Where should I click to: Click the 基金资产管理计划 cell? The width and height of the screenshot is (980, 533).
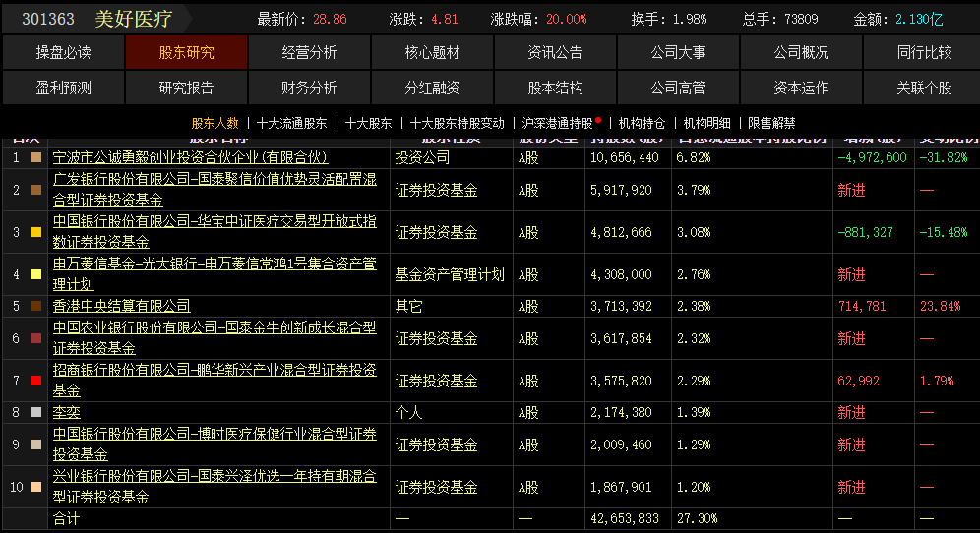(450, 274)
